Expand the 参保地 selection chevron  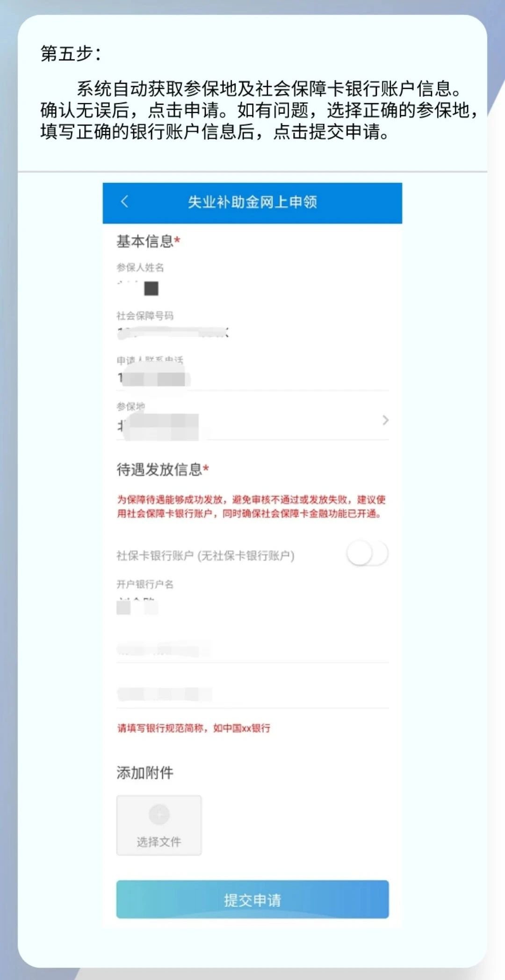385,420
